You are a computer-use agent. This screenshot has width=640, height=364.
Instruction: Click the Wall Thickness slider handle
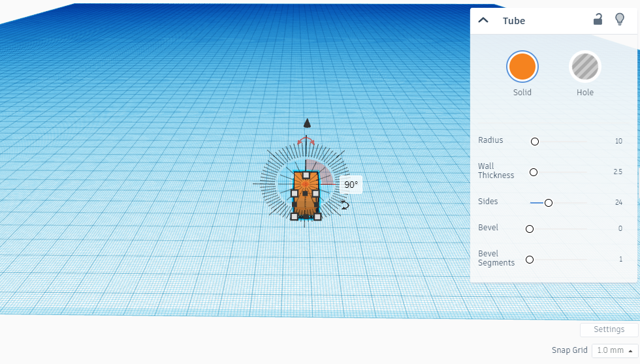pyautogui.click(x=534, y=172)
